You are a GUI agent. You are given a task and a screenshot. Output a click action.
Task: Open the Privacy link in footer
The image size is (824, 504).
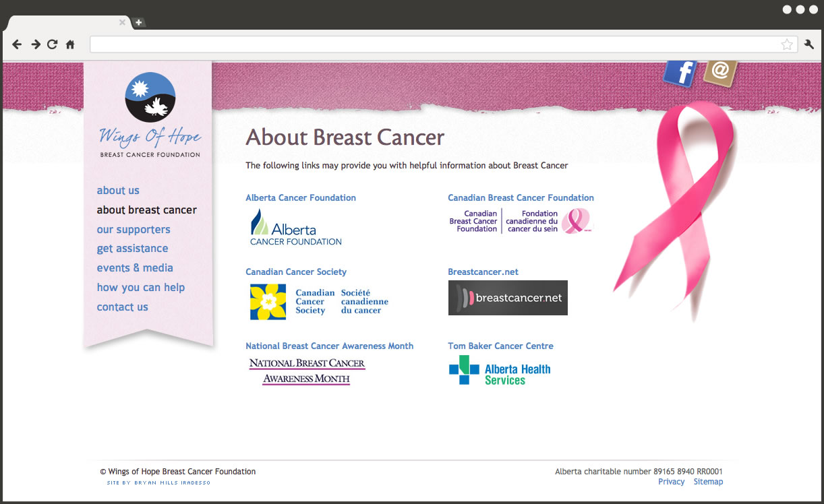[671, 482]
